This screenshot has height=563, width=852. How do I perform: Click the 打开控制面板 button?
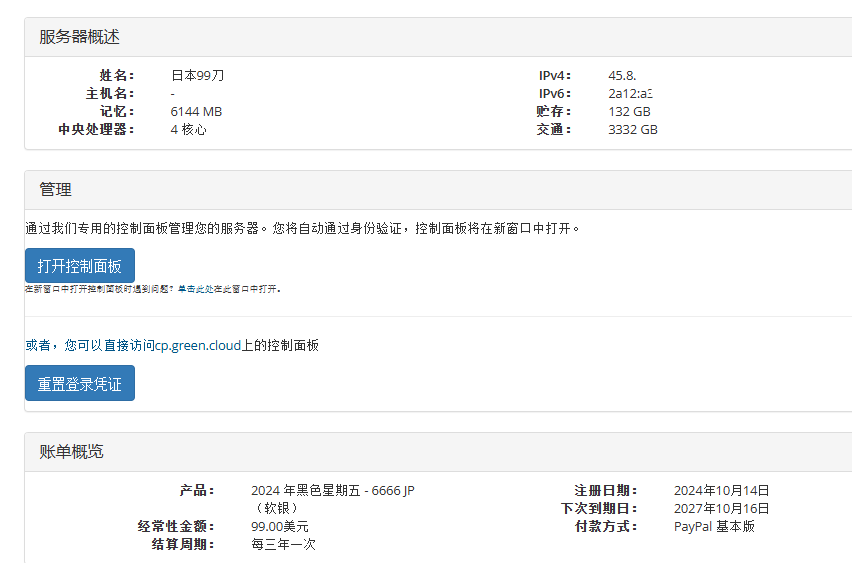pyautogui.click(x=79, y=266)
